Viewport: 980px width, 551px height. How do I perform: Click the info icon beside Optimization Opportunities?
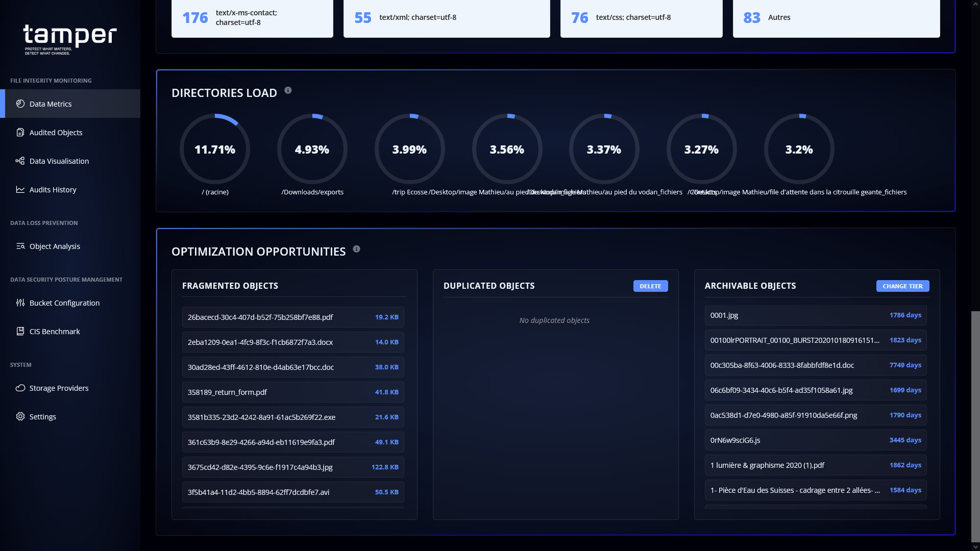(x=356, y=249)
